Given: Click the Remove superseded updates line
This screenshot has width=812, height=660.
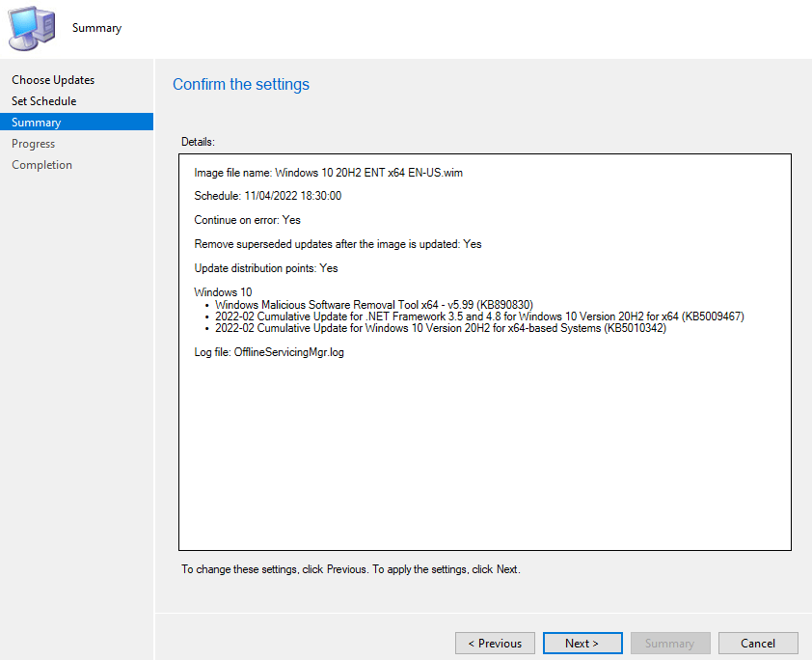Looking at the screenshot, I should [338, 244].
